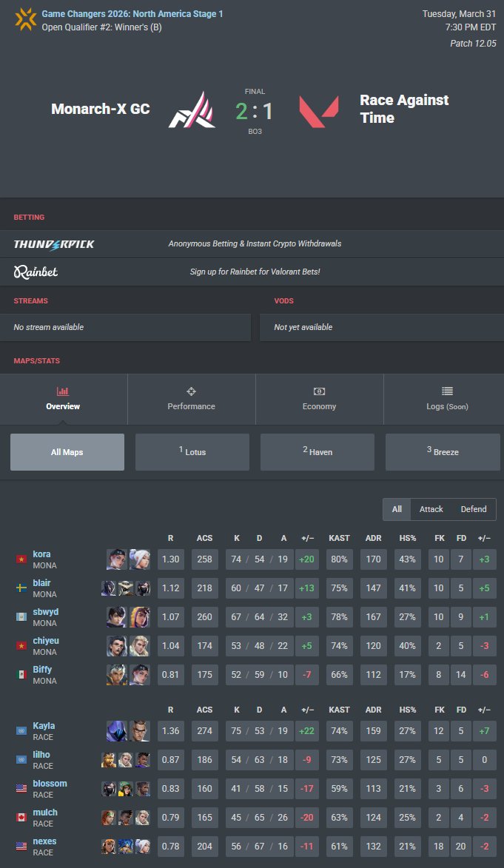Click the No stream available box
This screenshot has height=868, width=504.
125,327
